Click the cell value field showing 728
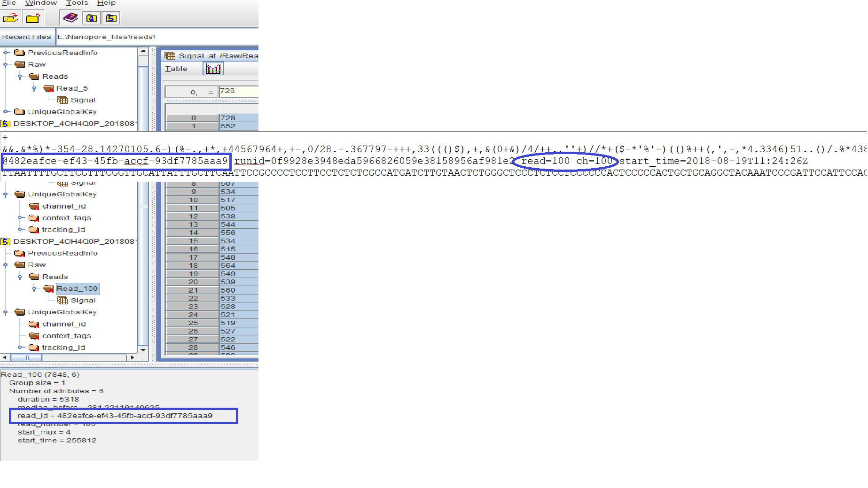 click(240, 91)
